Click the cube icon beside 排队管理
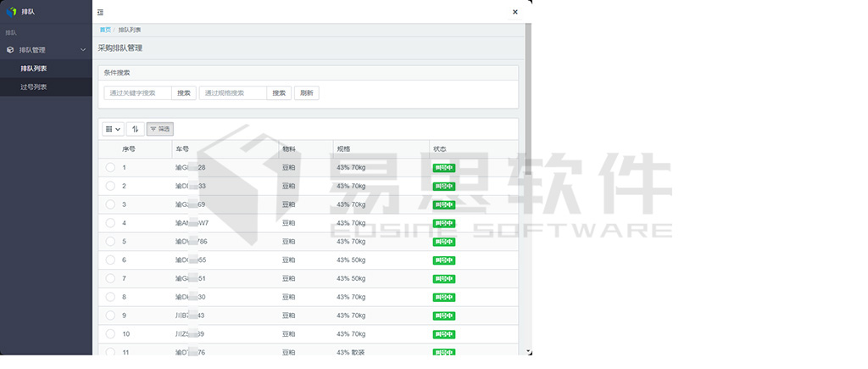This screenshot has height=369, width=868. click(10, 50)
